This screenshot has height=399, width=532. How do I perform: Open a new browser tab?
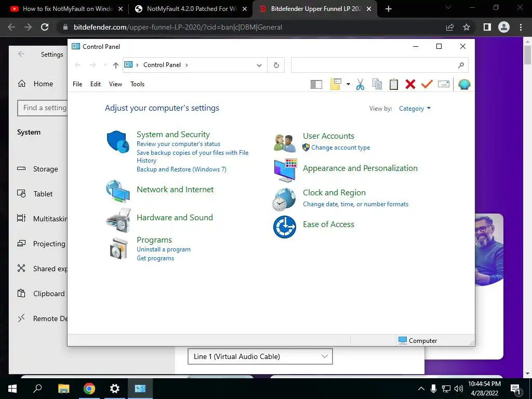(x=389, y=9)
